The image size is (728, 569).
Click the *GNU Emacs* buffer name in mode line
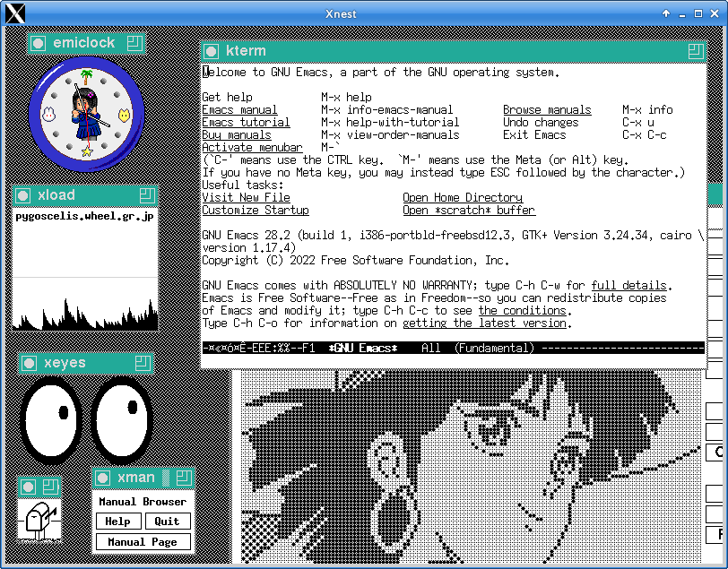[x=363, y=348]
